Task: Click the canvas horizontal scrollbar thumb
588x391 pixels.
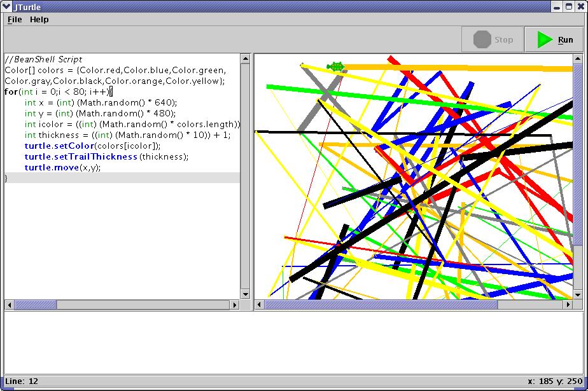Action: click(381, 305)
